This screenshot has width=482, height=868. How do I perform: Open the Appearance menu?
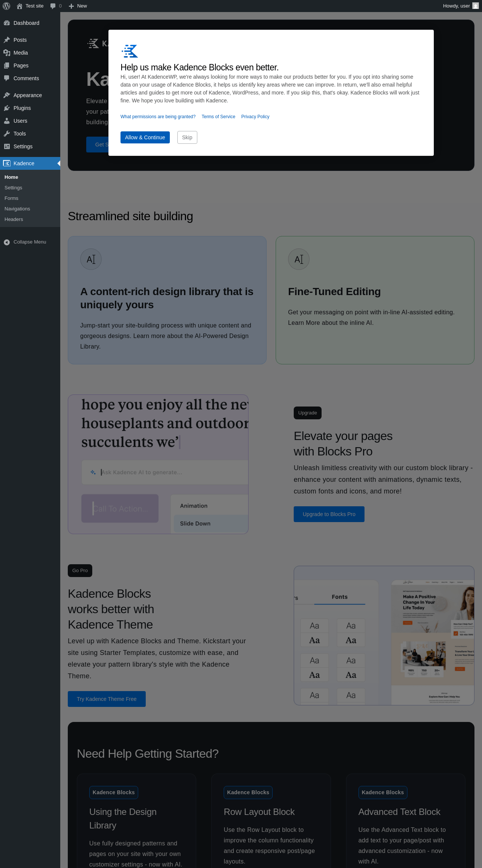pyautogui.click(x=30, y=95)
